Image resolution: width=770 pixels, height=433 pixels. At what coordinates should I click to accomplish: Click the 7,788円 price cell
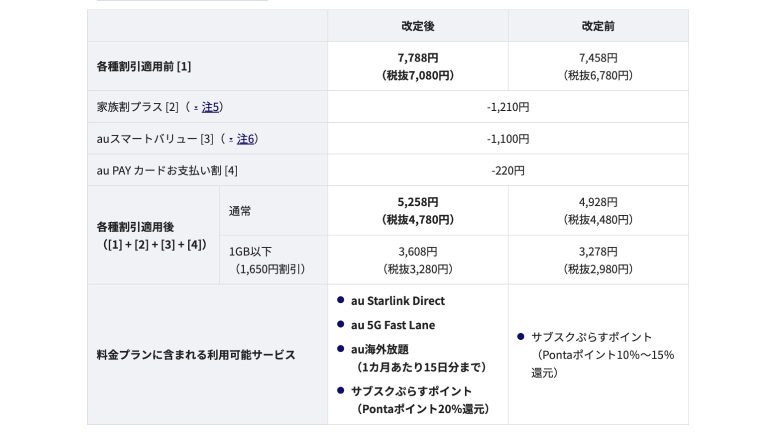click(418, 66)
